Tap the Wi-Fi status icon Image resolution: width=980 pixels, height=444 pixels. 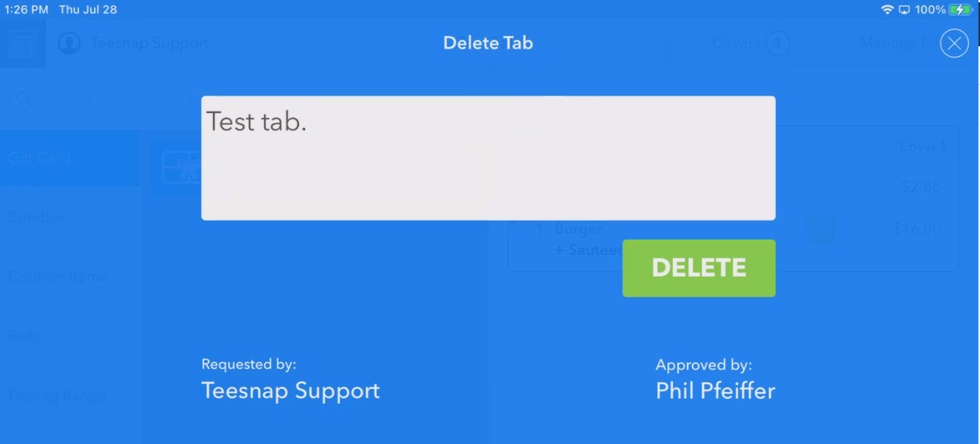click(887, 9)
